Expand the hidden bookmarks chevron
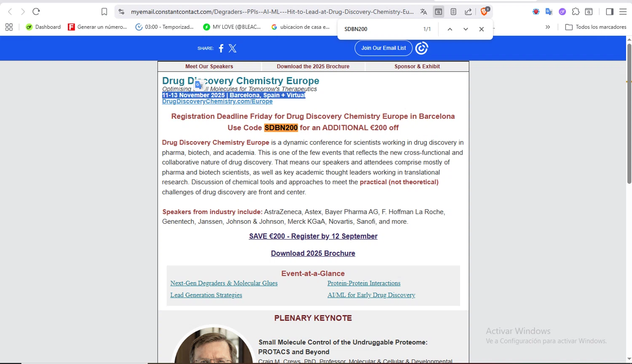The width and height of the screenshot is (632, 364). [x=548, y=27]
